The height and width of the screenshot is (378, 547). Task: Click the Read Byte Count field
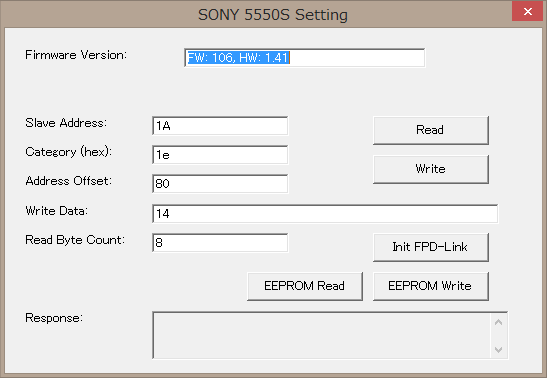coord(220,243)
